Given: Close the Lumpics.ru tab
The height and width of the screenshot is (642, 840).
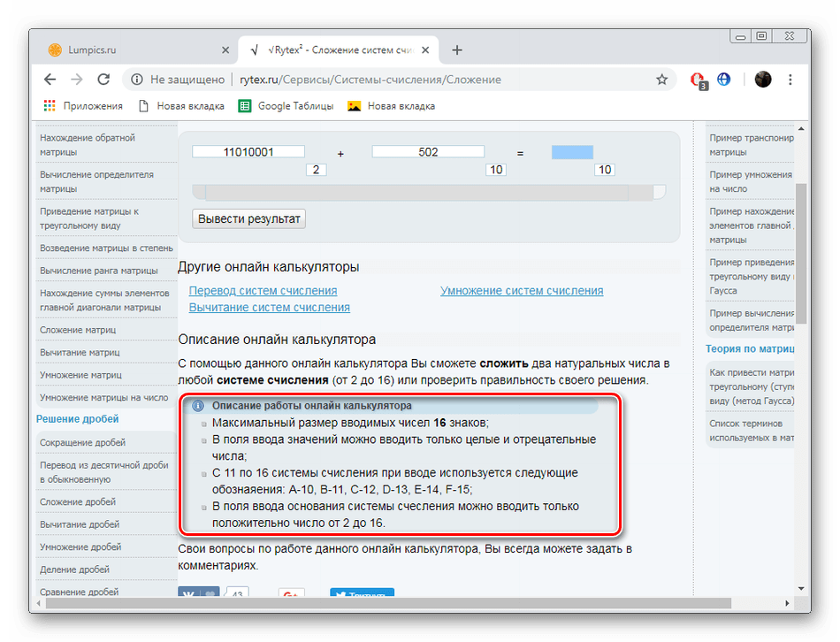Looking at the screenshot, I should [225, 50].
